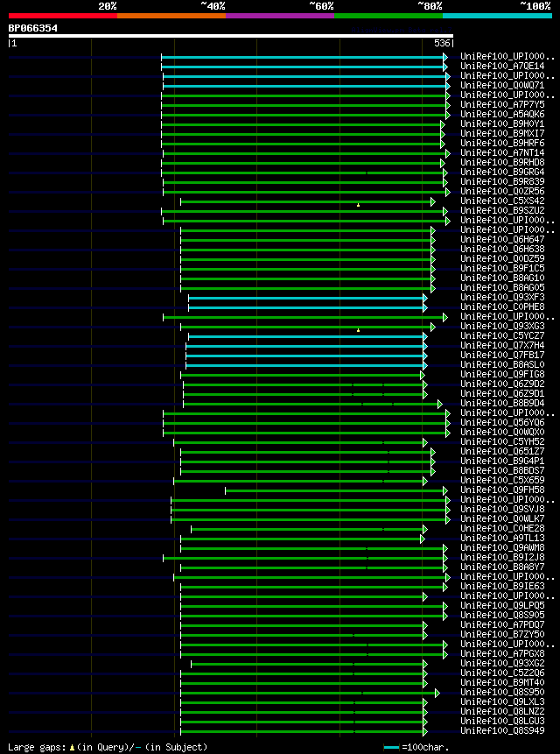Screen dimensions: 560x754
Task: Click the UniRef100_B9IE63 label
Action: pyautogui.click(x=502, y=586)
